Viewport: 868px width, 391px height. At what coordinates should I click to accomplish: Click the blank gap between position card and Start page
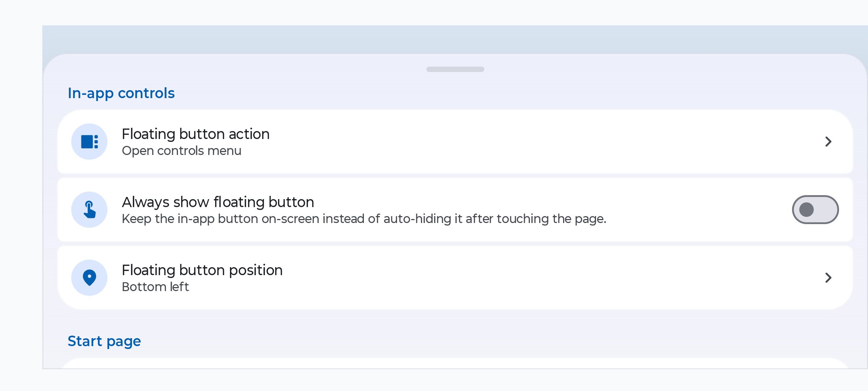pos(455,320)
